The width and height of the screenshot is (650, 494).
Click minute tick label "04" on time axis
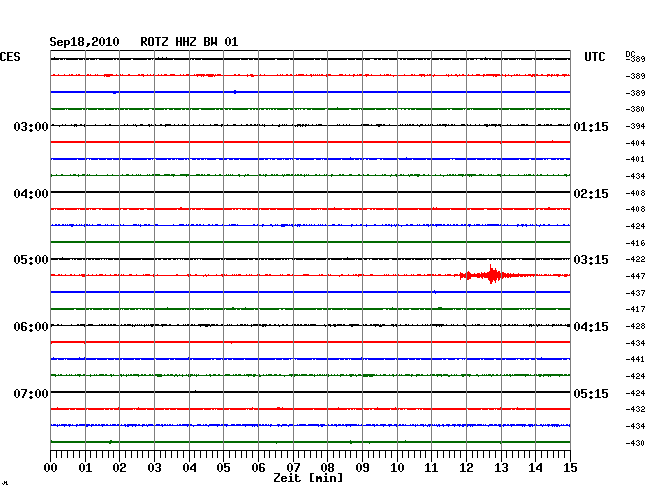tap(189, 468)
